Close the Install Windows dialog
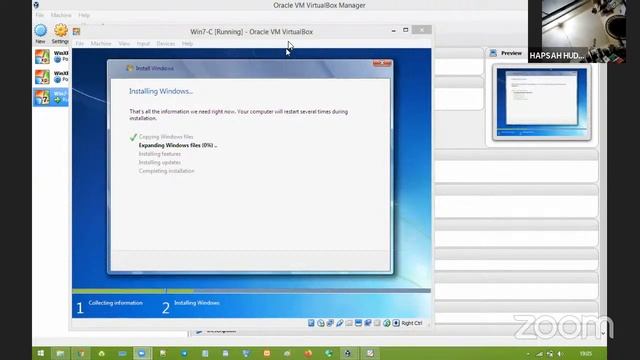640x360 pixels. pos(382,63)
